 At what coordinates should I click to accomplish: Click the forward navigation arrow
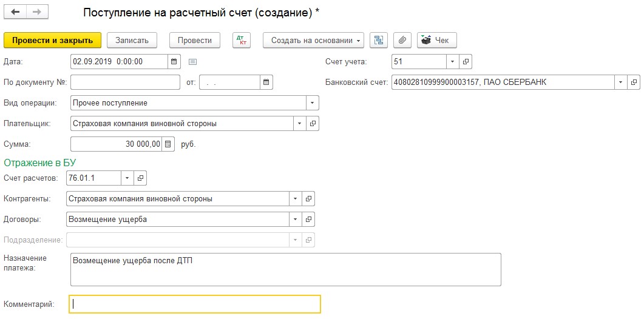tap(37, 12)
